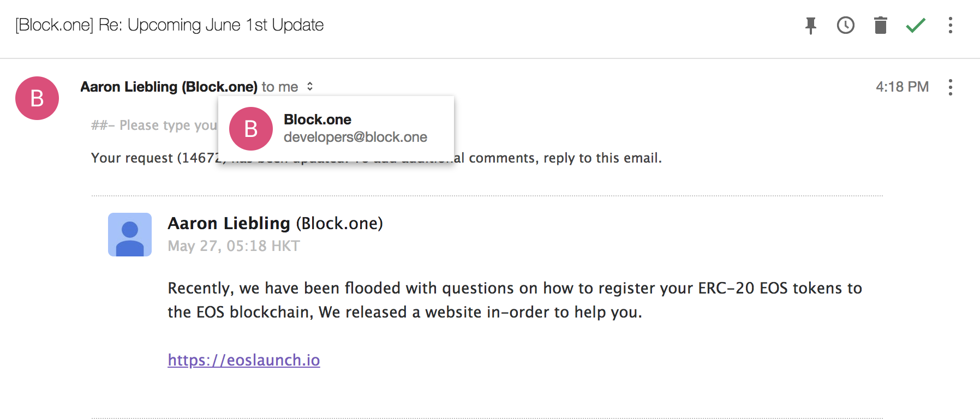980x419 pixels.
Task: Open thread options beside the green checkmark
Action: click(951, 25)
